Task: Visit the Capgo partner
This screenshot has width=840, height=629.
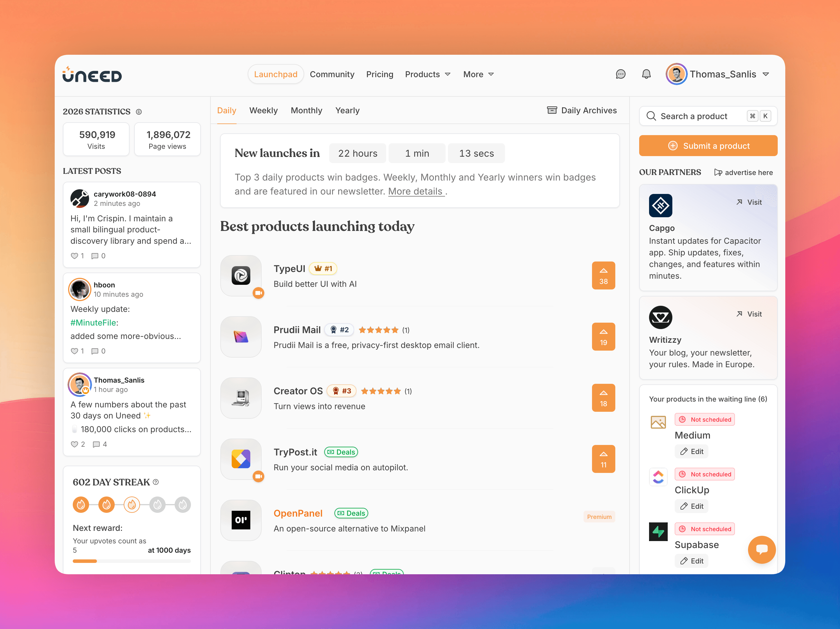Action: (x=749, y=202)
